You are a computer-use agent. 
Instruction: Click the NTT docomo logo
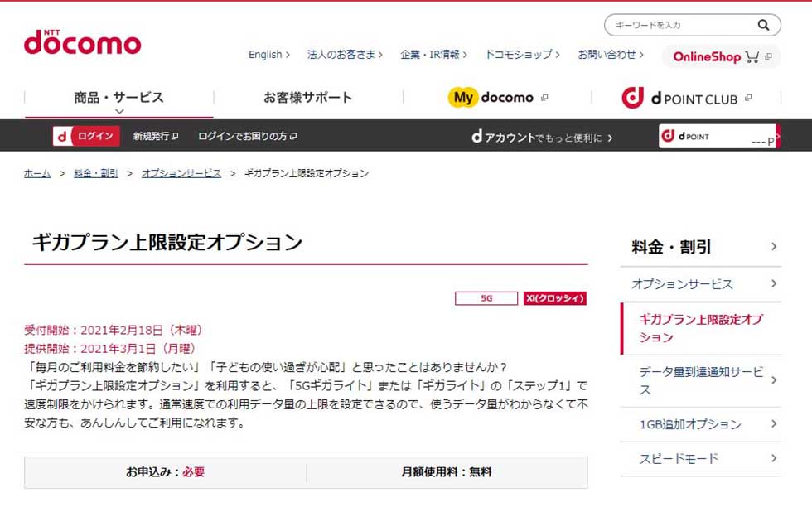coord(82,42)
